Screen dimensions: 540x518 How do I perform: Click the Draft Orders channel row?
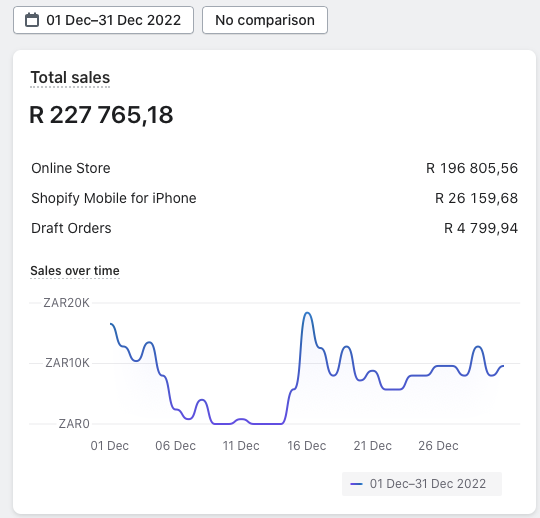pyautogui.click(x=274, y=228)
